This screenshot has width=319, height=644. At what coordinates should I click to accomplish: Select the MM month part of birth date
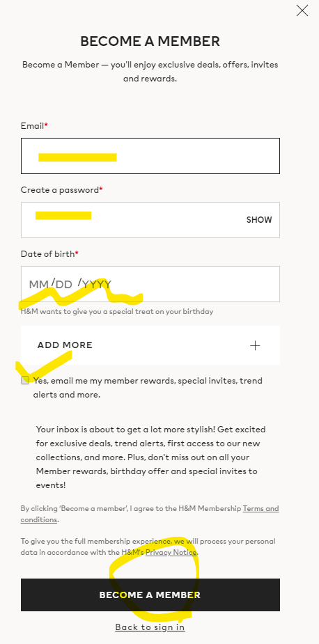click(x=38, y=284)
